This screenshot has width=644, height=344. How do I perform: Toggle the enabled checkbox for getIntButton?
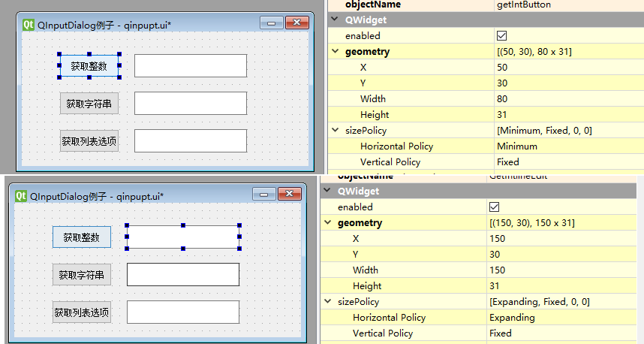501,36
